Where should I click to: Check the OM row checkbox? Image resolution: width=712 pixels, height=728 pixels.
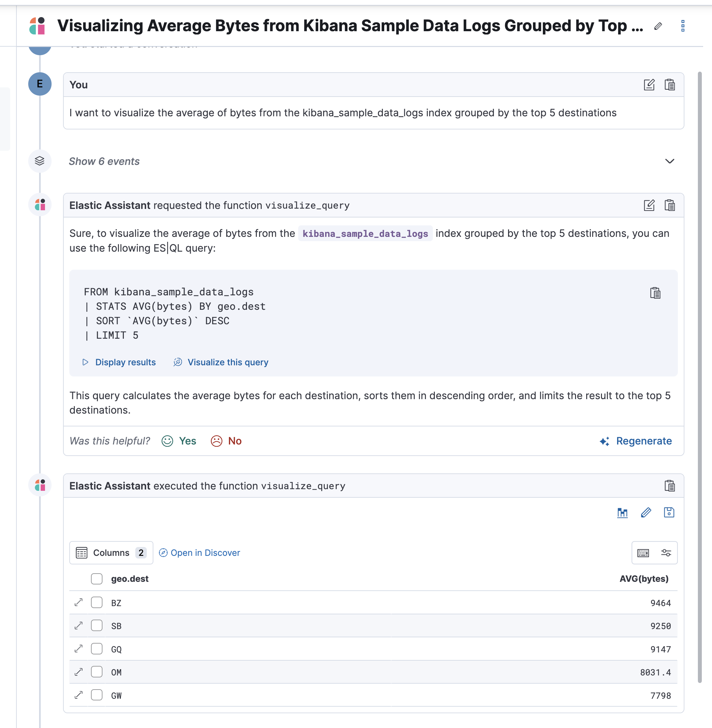tap(97, 672)
